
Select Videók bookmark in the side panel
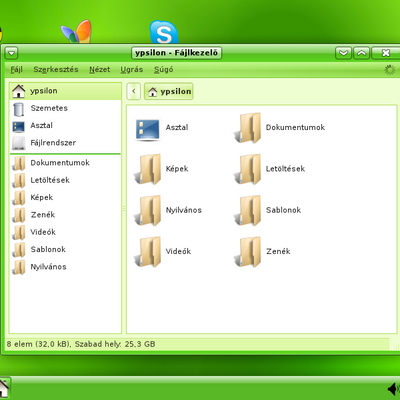point(65,232)
